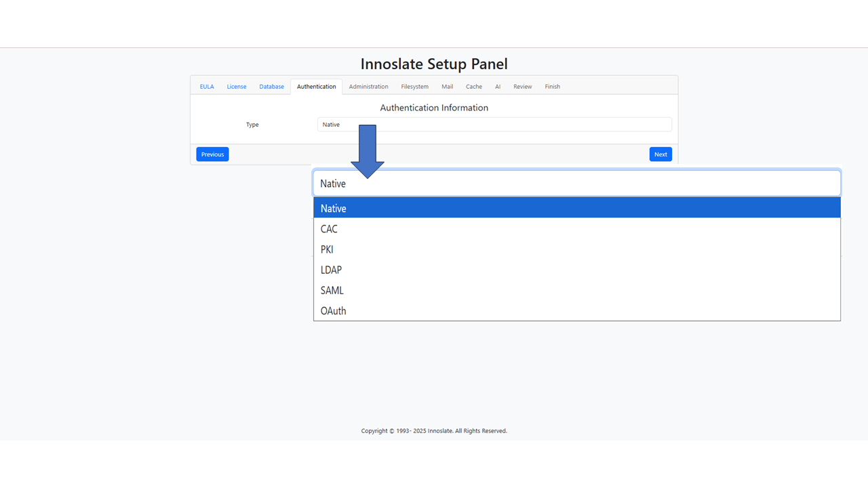Open the Mail tab
Screen dimensions: 868x488
(448, 87)
